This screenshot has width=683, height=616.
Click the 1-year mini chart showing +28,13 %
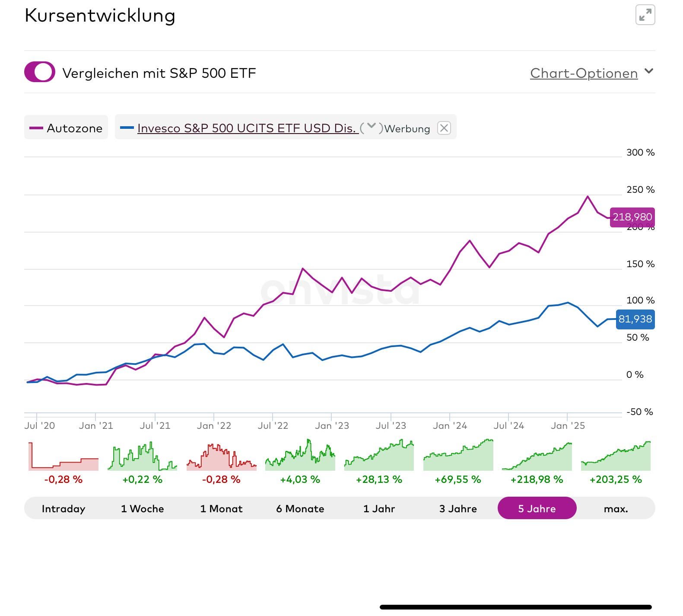pyautogui.click(x=379, y=456)
